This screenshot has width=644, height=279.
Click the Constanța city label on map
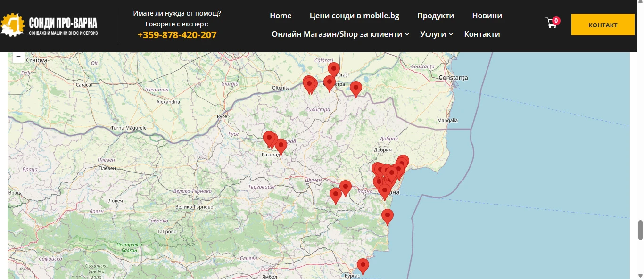453,77
